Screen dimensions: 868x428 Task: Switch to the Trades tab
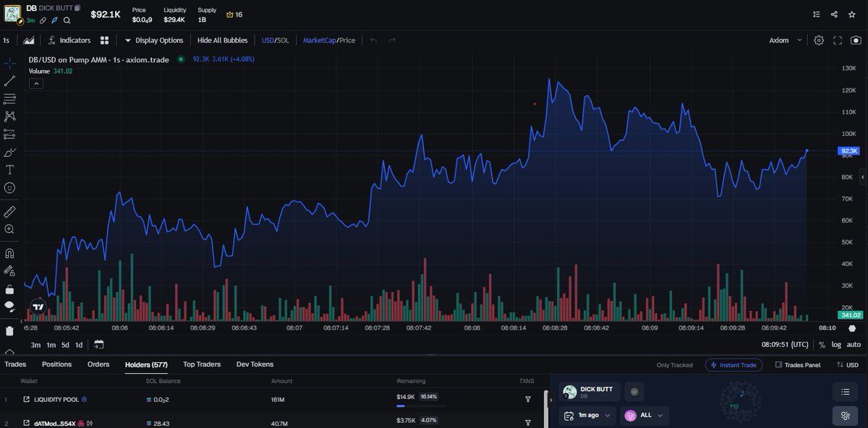[x=15, y=364]
